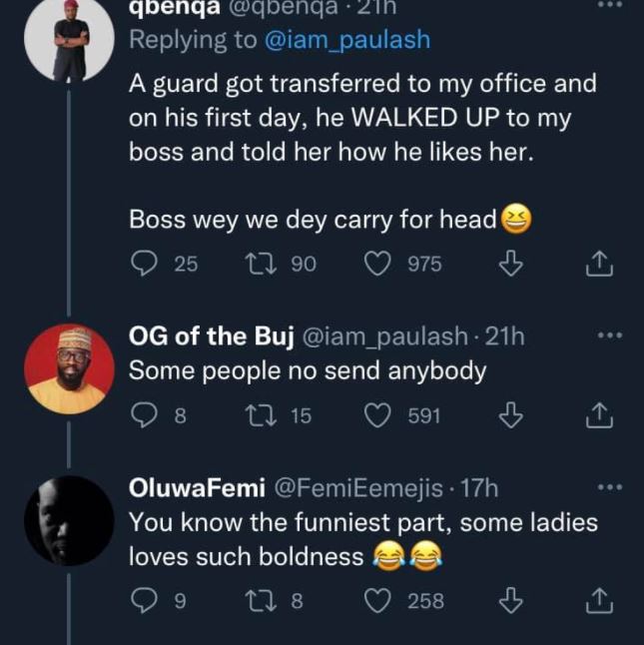The width and height of the screenshot is (644, 645).
Task: View OG of the Buj's profile picture
Action: point(69,368)
